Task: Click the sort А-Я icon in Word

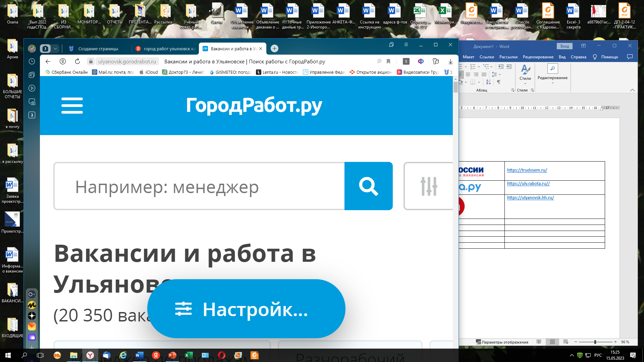Action: [x=488, y=82]
